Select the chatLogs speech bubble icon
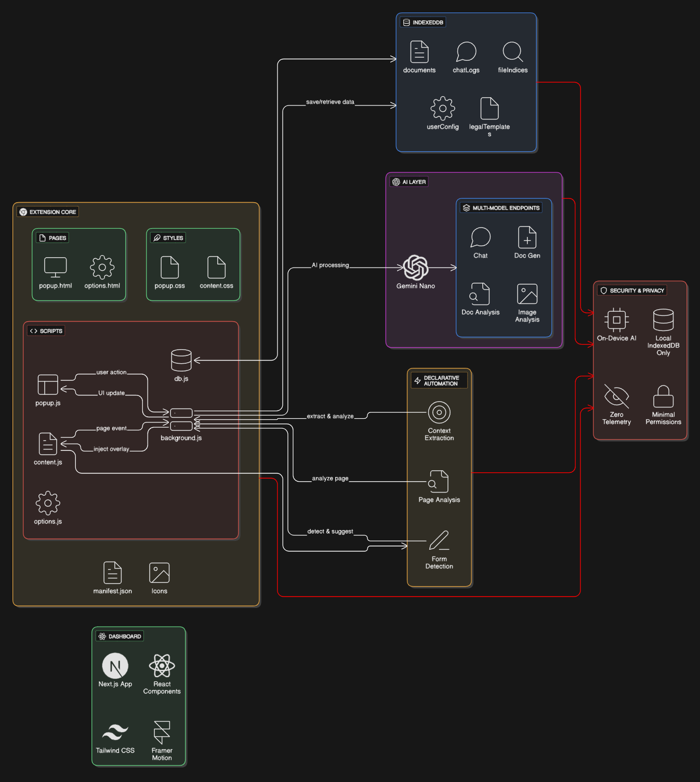Screen dimensions: 700x782 coord(466,52)
